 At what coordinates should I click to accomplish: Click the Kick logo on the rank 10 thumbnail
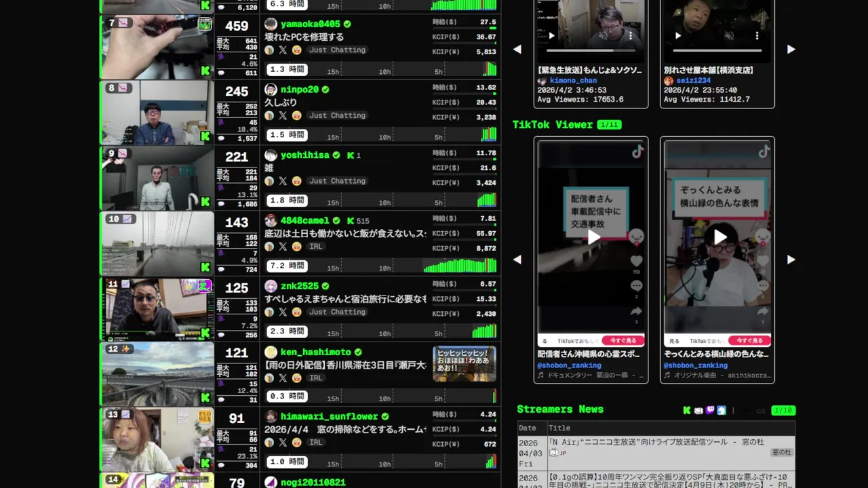(x=205, y=267)
